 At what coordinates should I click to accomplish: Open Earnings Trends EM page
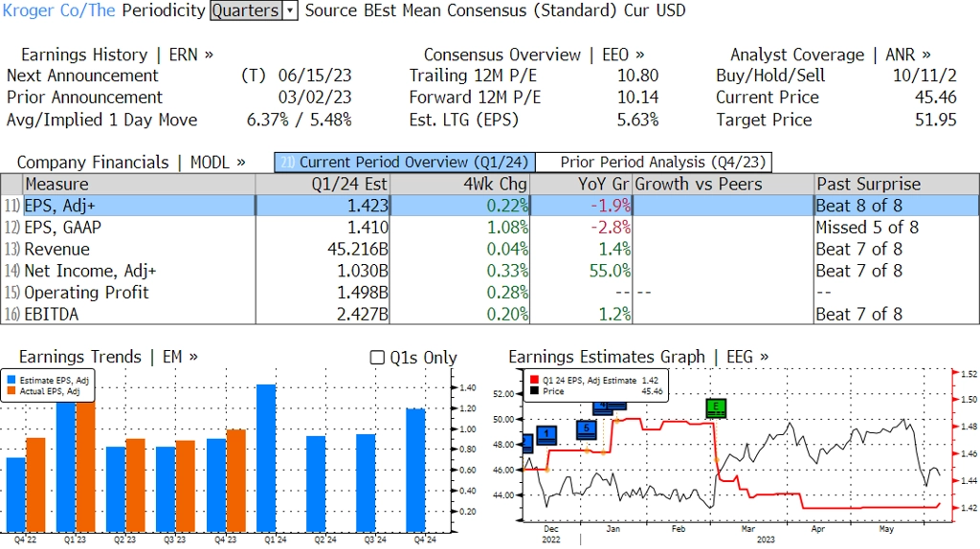pos(108,357)
